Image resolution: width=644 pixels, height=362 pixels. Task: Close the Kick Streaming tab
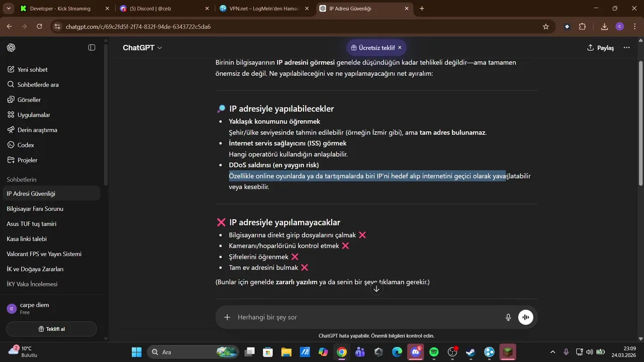(107, 9)
